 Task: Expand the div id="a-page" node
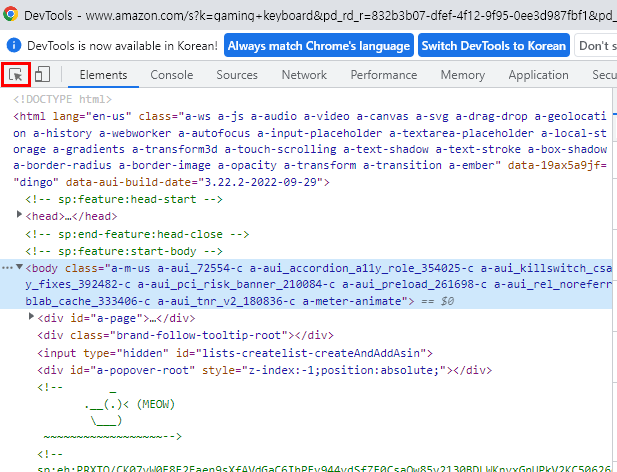point(31,316)
